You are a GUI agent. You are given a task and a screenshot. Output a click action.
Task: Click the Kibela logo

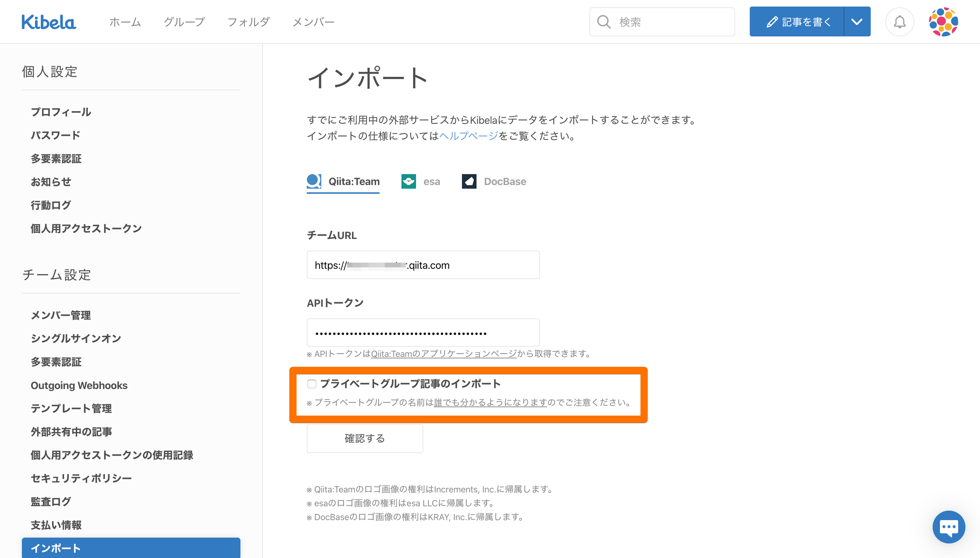pyautogui.click(x=49, y=22)
